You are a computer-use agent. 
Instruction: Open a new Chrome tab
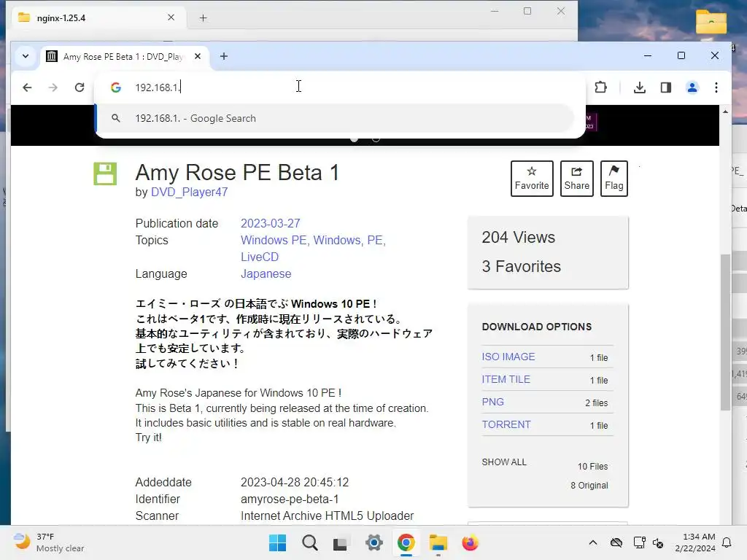coord(224,56)
